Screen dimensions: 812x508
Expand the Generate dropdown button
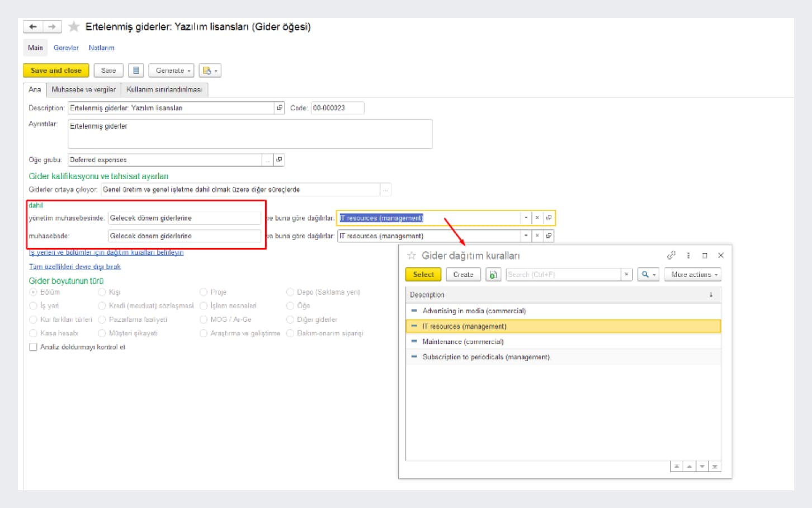[173, 70]
